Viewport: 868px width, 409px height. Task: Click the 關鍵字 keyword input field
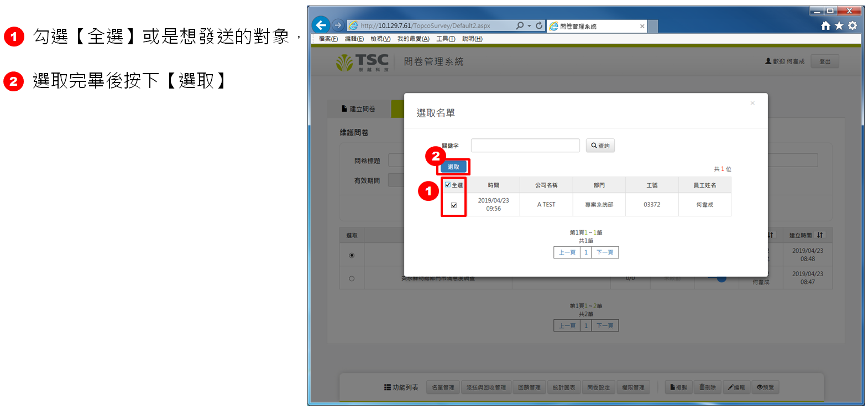coord(525,146)
